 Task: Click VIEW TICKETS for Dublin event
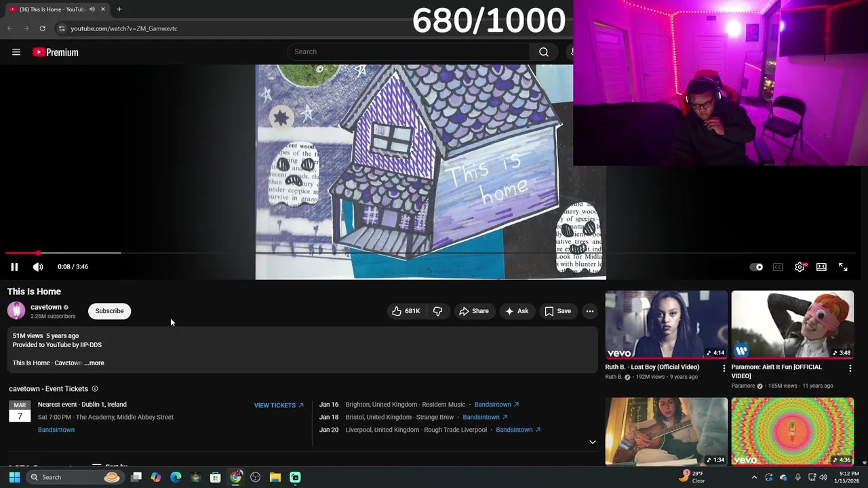pos(279,405)
